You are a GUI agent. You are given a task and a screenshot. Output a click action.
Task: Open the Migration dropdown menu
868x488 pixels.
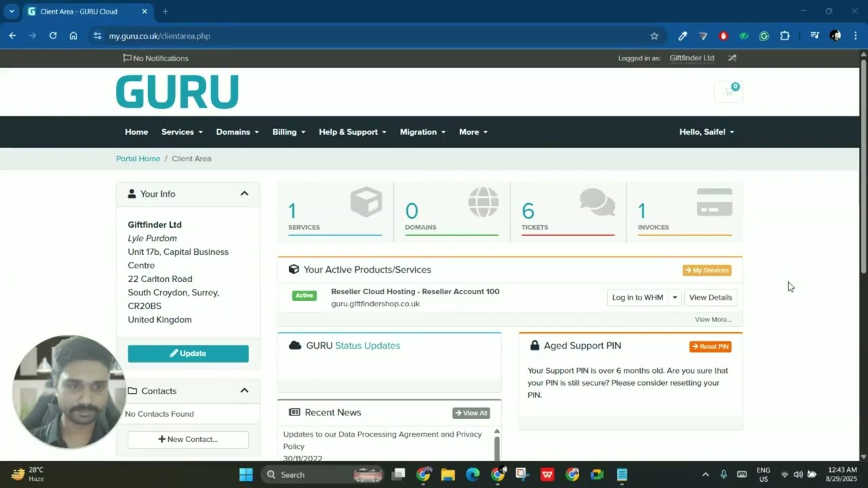click(x=422, y=132)
